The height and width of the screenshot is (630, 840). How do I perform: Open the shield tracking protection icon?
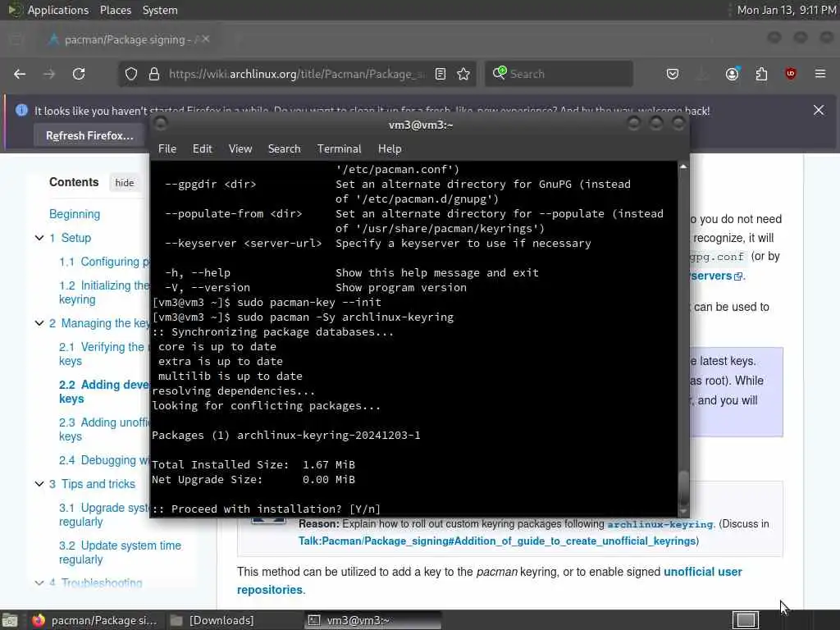coord(131,74)
